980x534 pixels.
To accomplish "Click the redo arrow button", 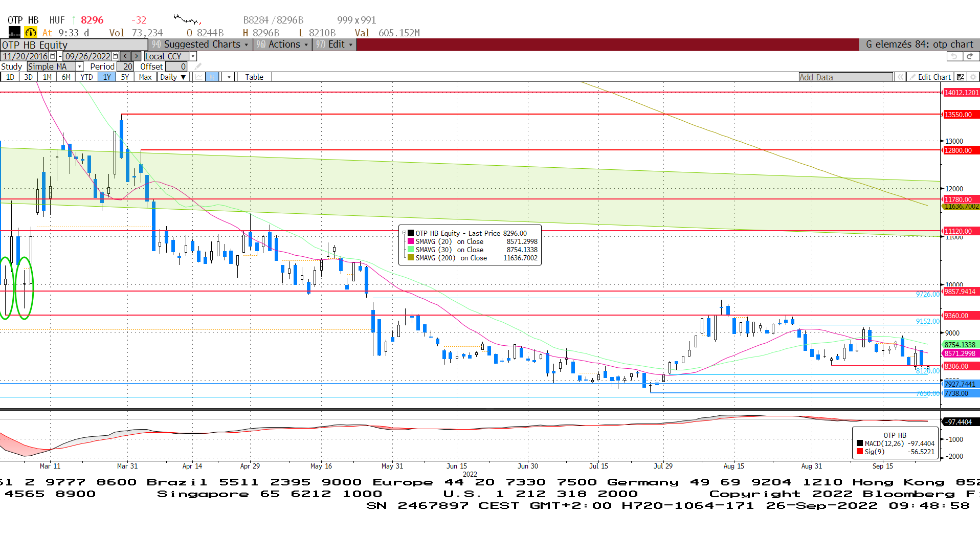I will 970,56.
